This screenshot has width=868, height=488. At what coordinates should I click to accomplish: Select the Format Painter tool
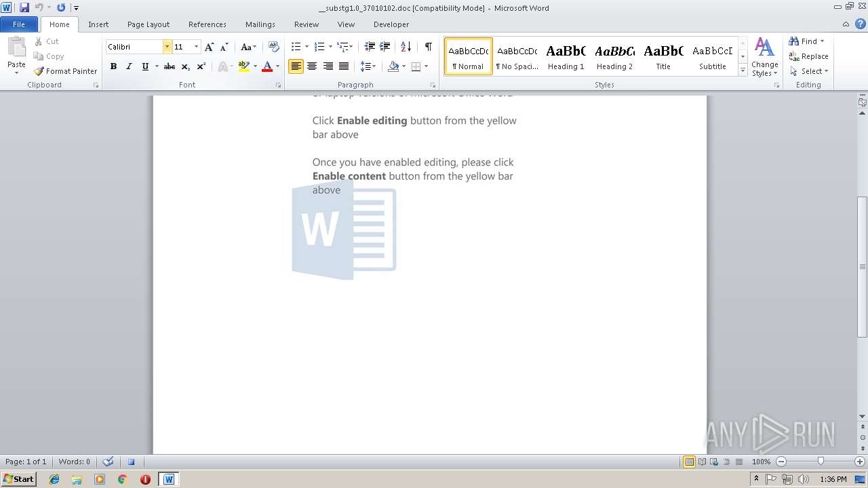pyautogui.click(x=66, y=71)
